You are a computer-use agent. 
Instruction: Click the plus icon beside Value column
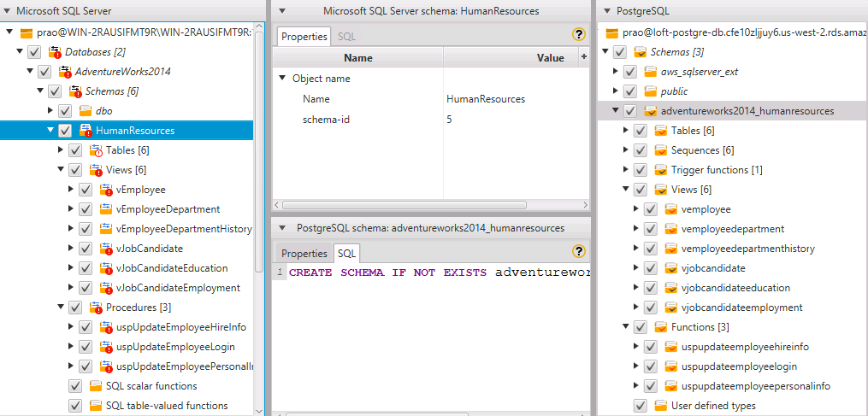coord(583,57)
